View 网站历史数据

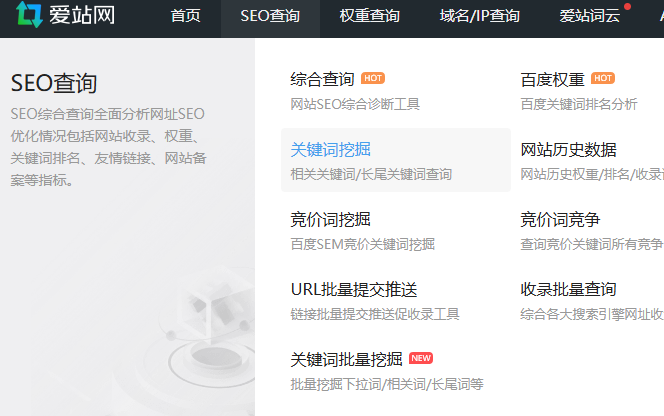click(568, 150)
